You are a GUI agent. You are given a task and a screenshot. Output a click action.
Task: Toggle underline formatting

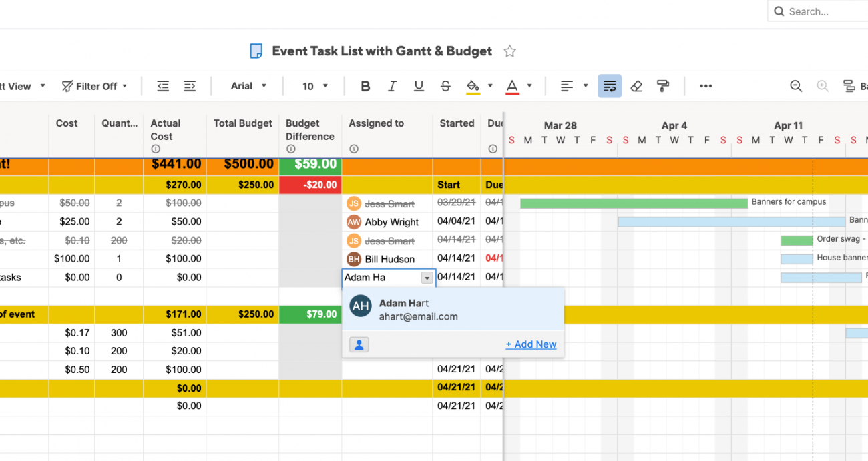(418, 86)
